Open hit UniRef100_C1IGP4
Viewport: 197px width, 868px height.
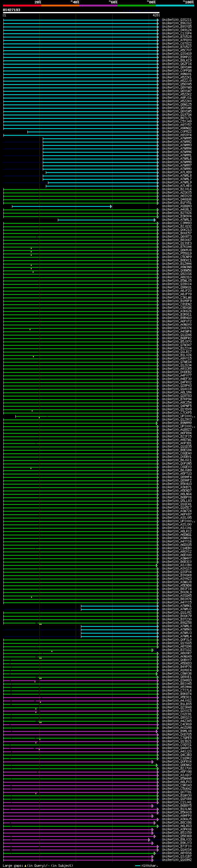coord(177,33)
